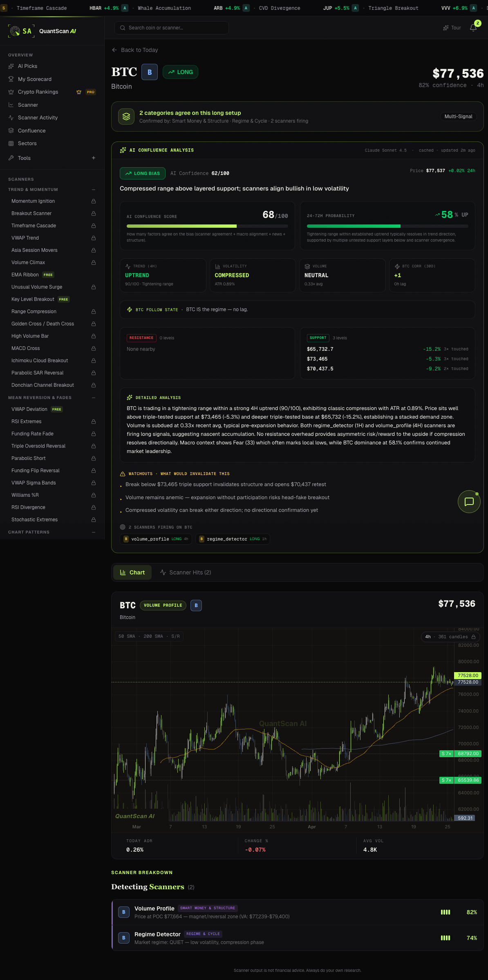
Task: Collapse the Mean Reversion & Fades section
Action: 94,398
